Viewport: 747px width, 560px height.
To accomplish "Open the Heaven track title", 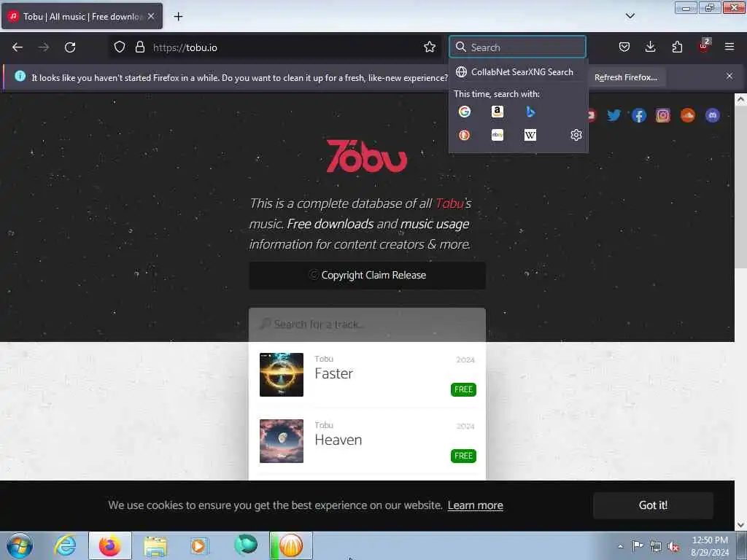I will (338, 440).
